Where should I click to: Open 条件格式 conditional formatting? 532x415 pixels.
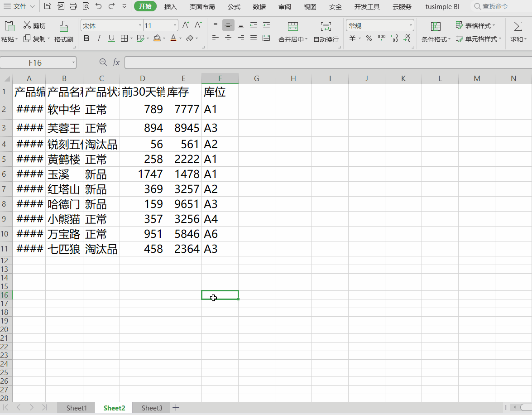pos(436,32)
